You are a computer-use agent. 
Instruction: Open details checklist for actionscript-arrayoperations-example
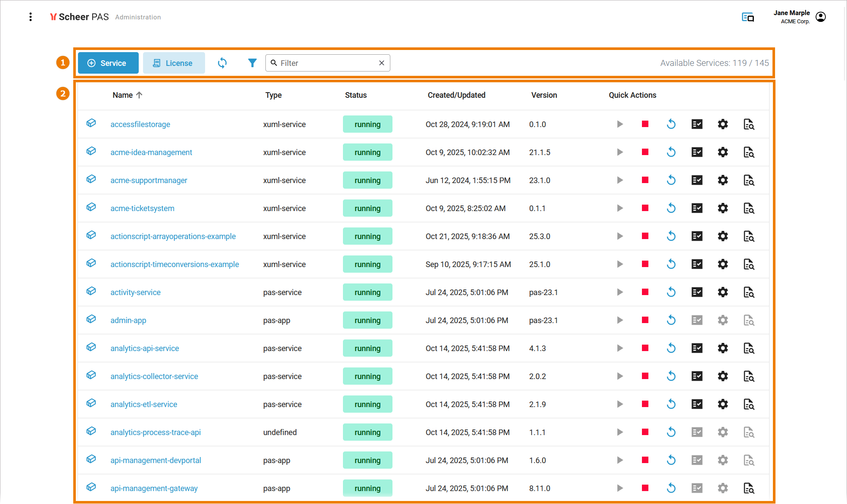(x=697, y=236)
